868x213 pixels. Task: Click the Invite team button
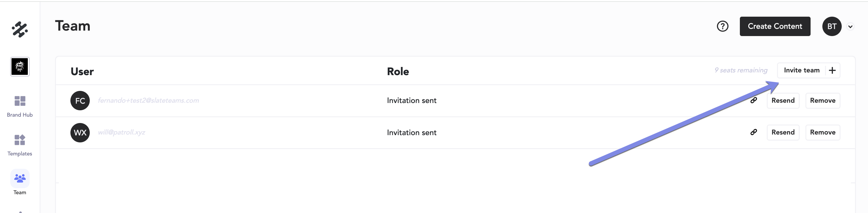(801, 70)
